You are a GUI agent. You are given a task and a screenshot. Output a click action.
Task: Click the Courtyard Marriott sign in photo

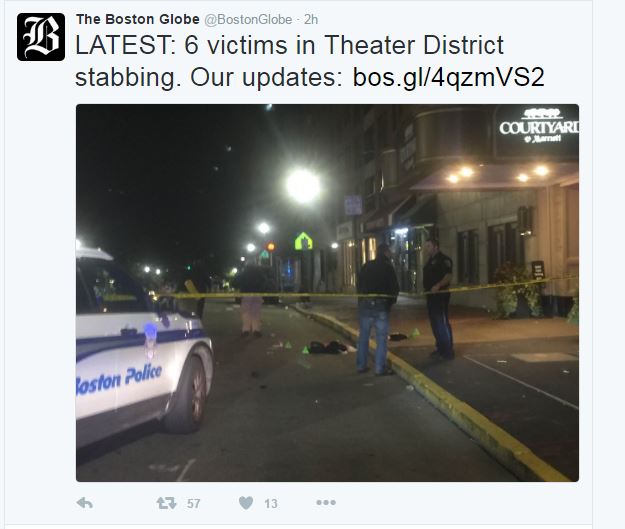538,126
